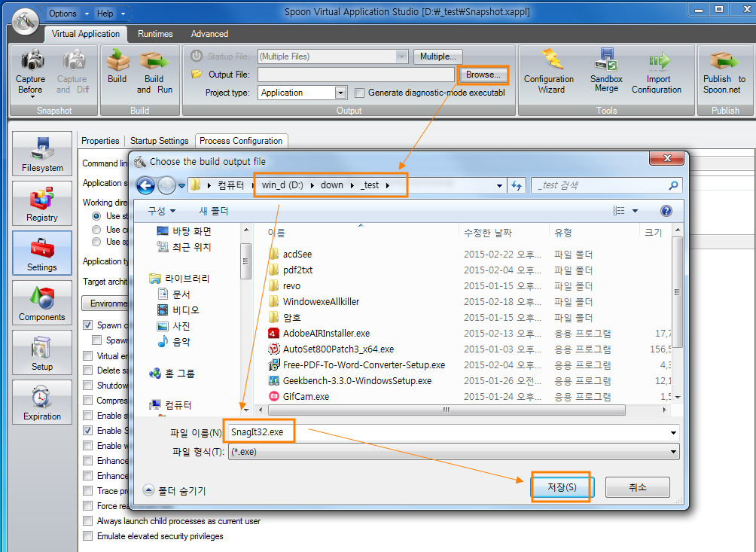The width and height of the screenshot is (756, 552).
Task: Click 폴더 숨기기 hide folders button
Action: point(175,491)
